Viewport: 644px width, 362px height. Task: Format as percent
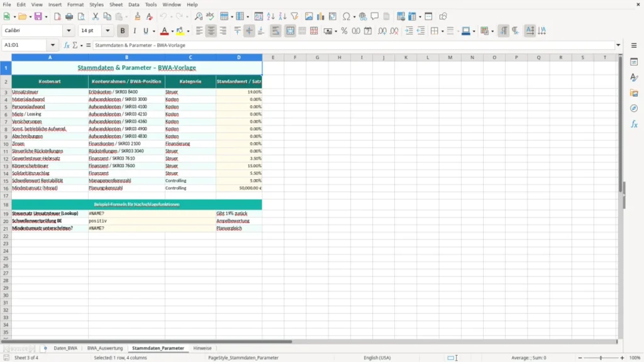coord(344,31)
